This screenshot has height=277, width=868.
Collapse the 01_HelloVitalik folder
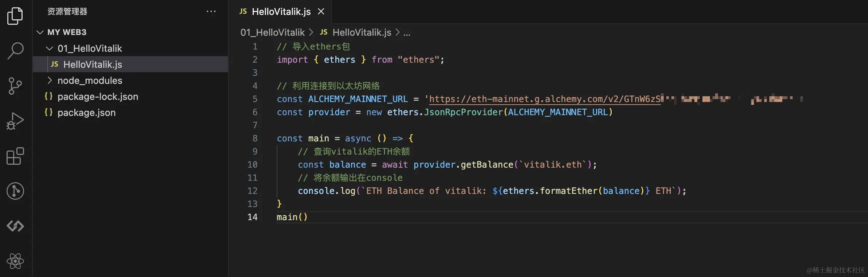coord(50,48)
